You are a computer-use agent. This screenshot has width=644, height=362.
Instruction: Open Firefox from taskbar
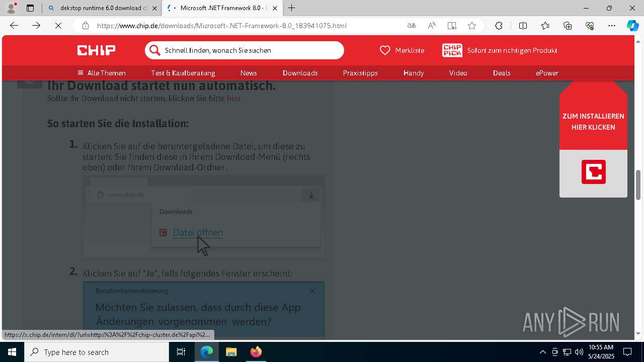256,352
